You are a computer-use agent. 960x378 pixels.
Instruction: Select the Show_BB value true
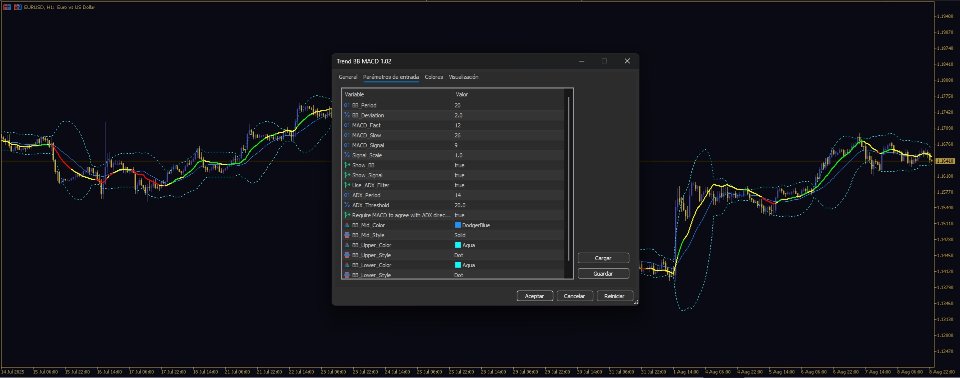coord(459,165)
